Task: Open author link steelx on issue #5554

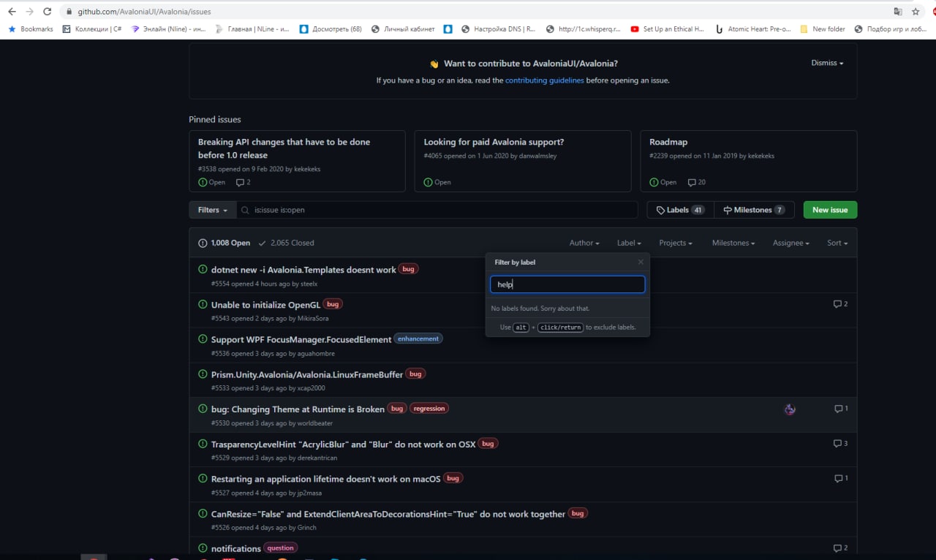Action: pyautogui.click(x=309, y=284)
